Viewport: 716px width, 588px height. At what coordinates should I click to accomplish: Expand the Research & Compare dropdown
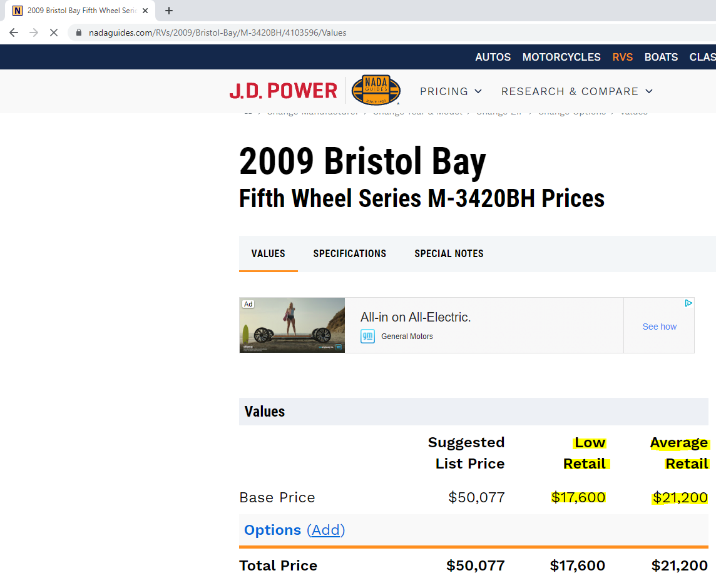tap(576, 91)
